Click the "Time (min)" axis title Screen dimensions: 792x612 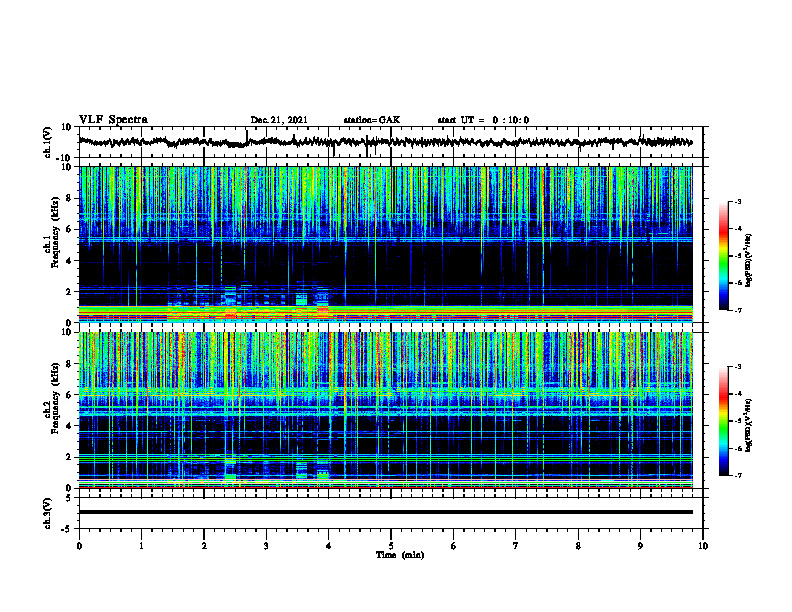pyautogui.click(x=400, y=555)
